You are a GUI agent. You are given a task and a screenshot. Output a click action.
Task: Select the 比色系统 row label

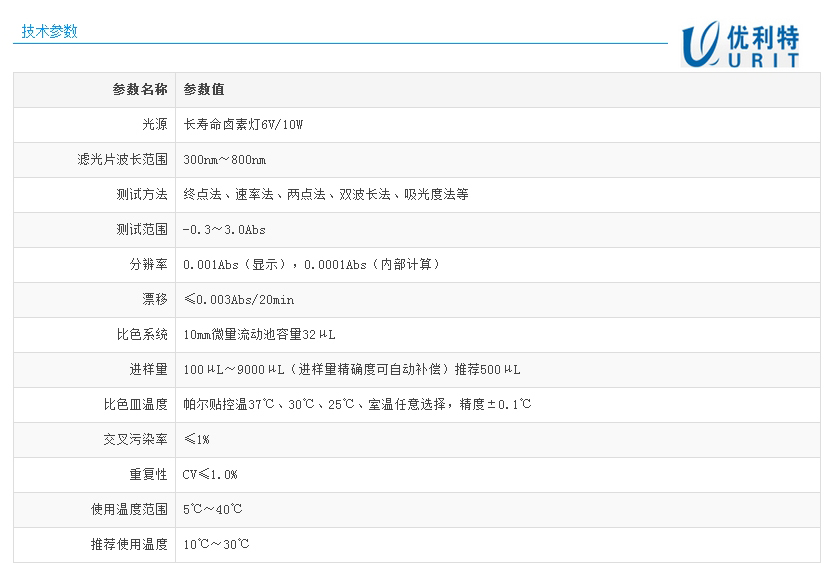(x=141, y=335)
